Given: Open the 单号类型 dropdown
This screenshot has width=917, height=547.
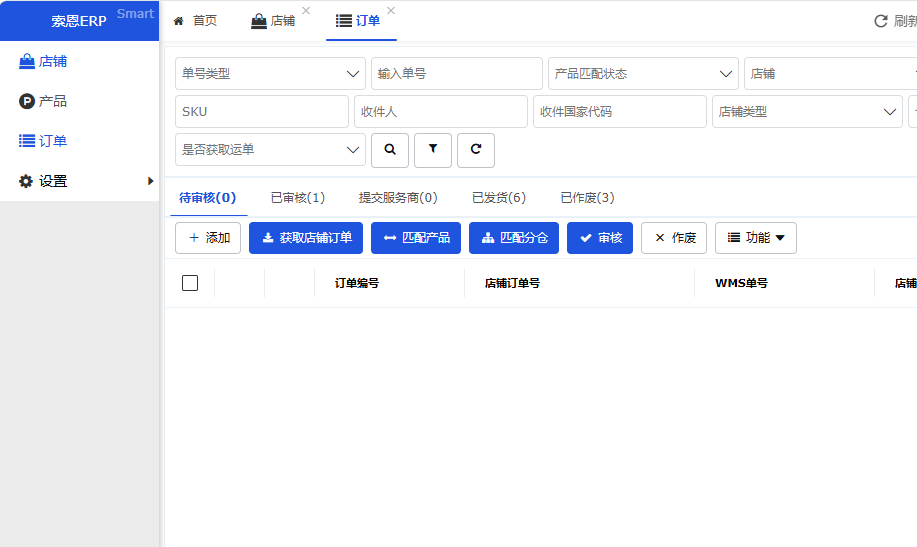Looking at the screenshot, I should point(270,74).
